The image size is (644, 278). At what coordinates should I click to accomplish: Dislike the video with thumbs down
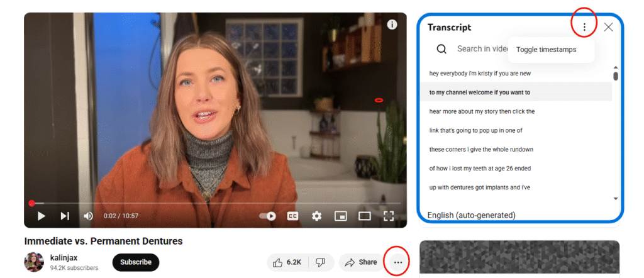point(321,262)
